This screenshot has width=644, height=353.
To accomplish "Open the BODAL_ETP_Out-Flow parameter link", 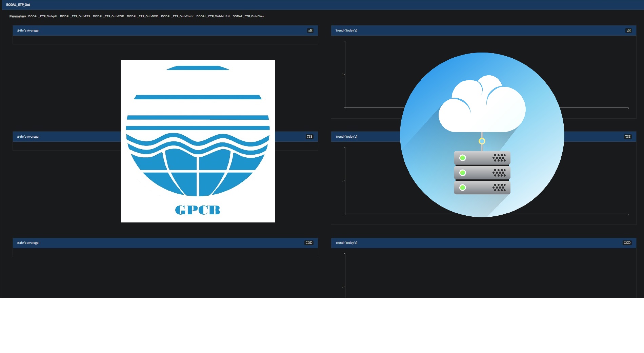I will pyautogui.click(x=248, y=16).
